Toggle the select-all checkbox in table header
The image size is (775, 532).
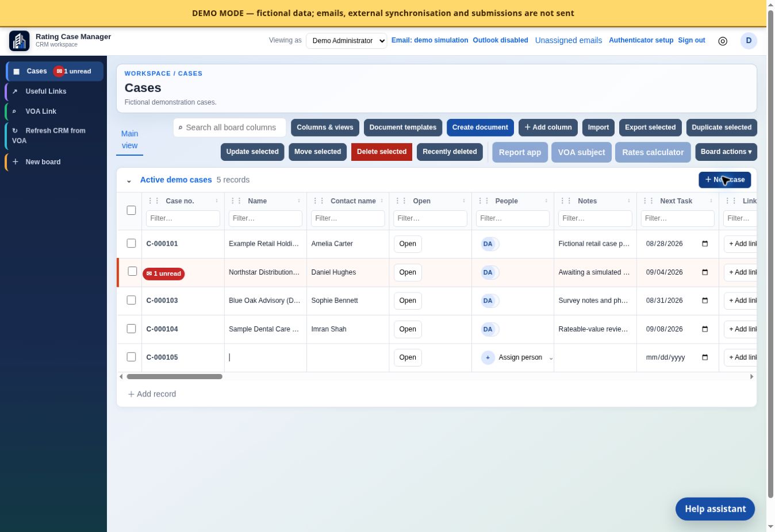click(131, 210)
